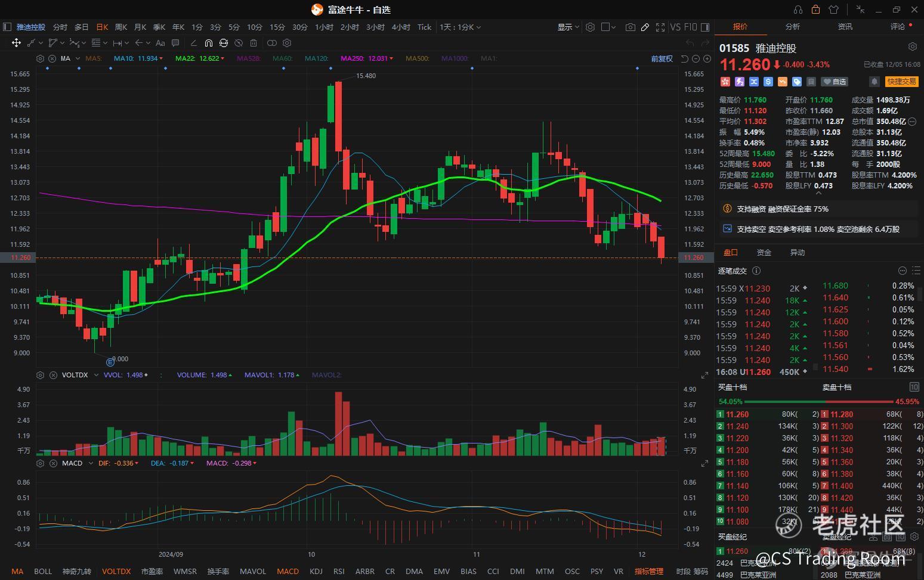
Task: Click the pencil drawing-mode icon
Action: point(645,27)
